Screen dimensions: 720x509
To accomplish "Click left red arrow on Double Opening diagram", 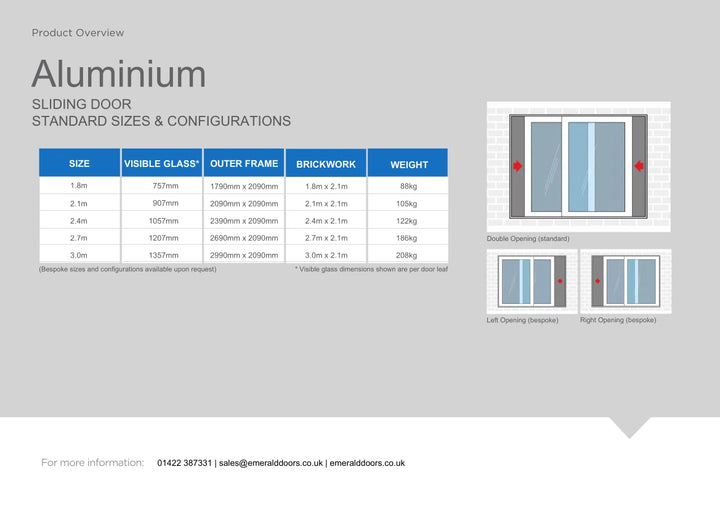I will click(x=517, y=166).
